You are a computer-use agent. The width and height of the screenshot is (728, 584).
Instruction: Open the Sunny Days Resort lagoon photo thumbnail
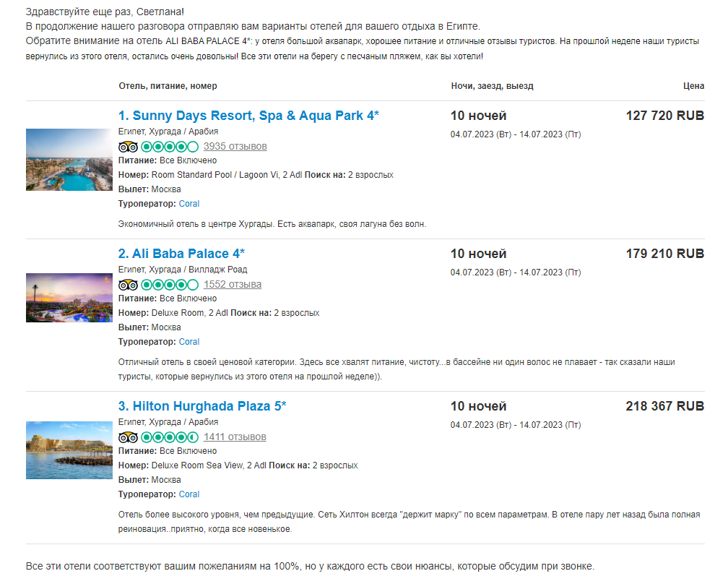(69, 160)
